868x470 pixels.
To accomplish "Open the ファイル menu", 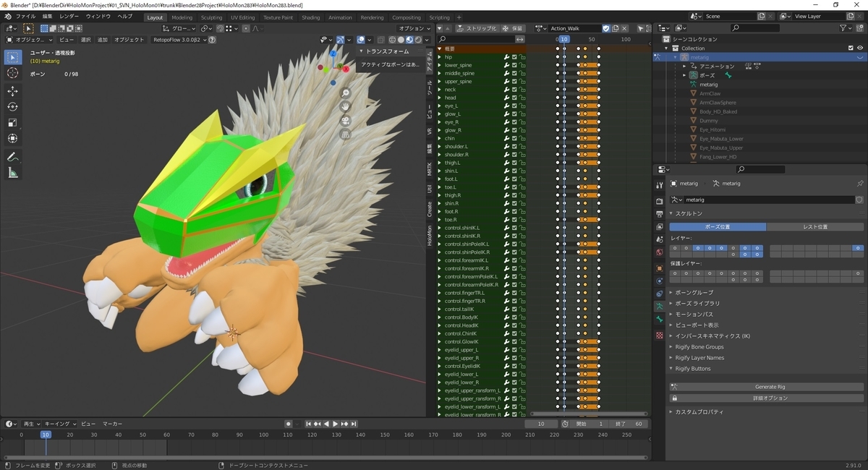I will (x=25, y=16).
